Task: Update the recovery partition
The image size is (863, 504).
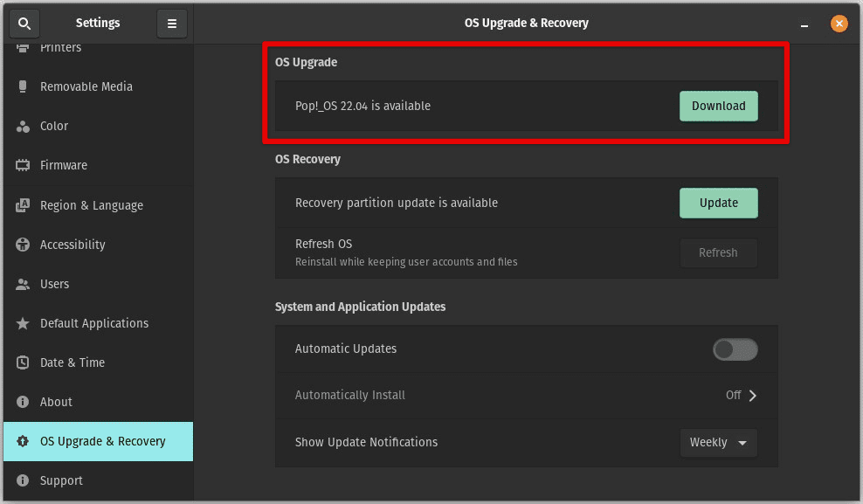Action: (718, 203)
